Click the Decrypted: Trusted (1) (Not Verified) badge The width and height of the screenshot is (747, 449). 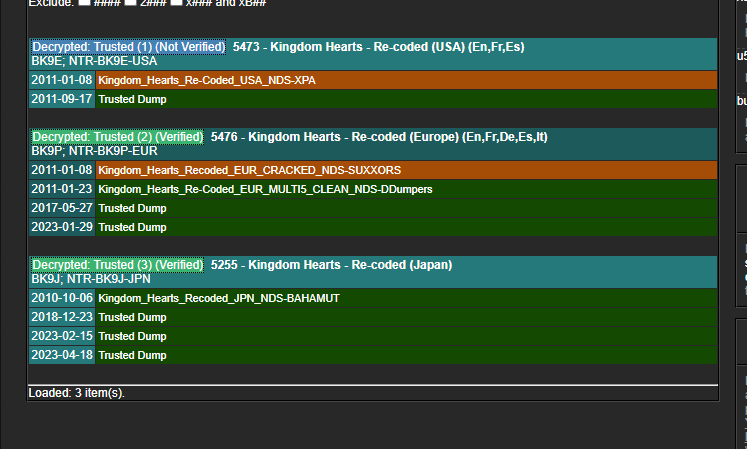click(x=128, y=47)
